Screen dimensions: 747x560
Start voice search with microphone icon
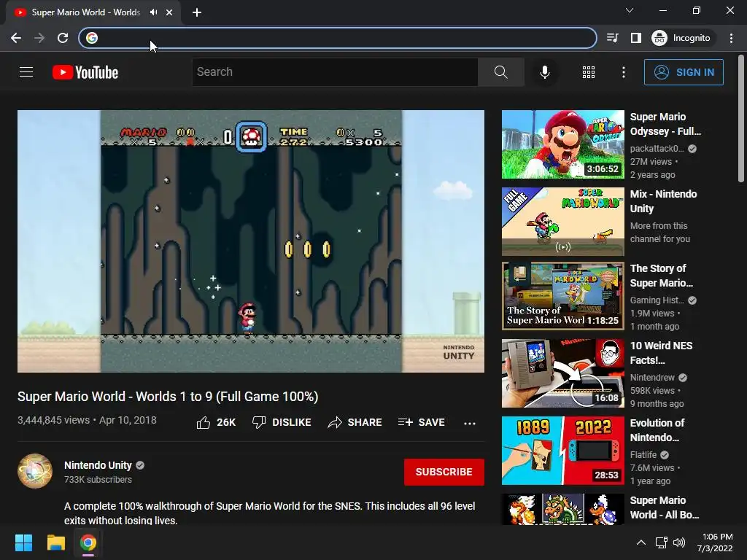(x=544, y=72)
